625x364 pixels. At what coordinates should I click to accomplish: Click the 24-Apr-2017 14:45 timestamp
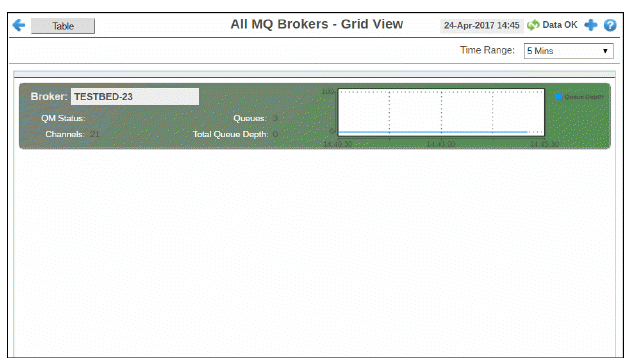tap(482, 26)
